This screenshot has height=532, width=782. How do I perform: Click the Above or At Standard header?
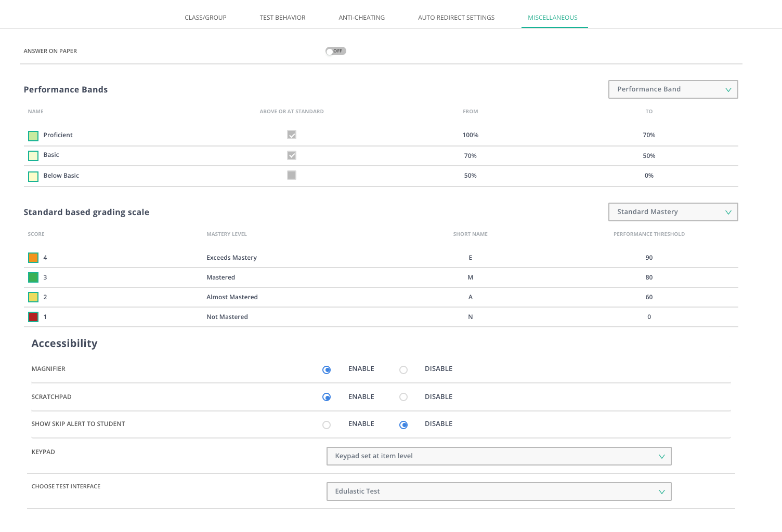pos(292,112)
